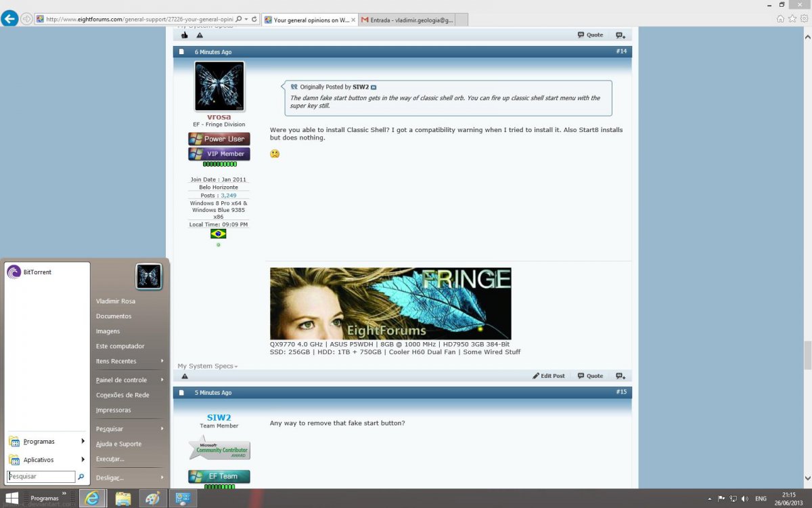The width and height of the screenshot is (812, 508).
Task: Click the browser back arrow button
Action: point(9,18)
